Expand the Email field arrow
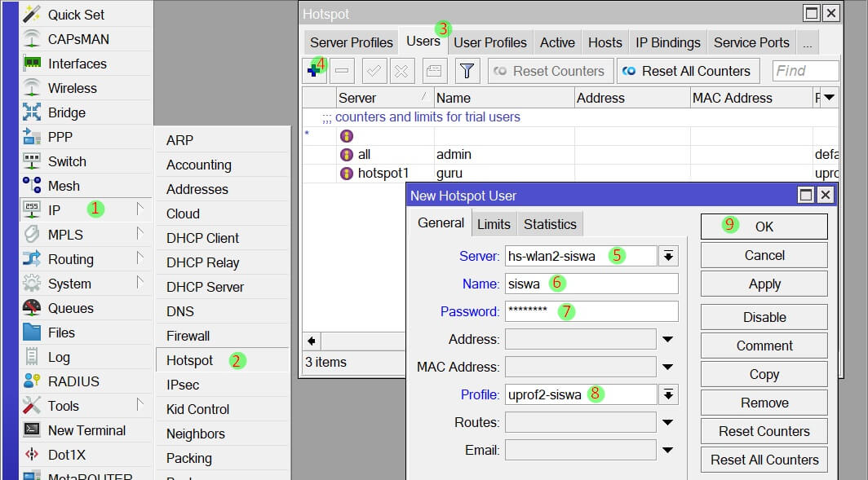This screenshot has height=480, width=868. (x=668, y=450)
